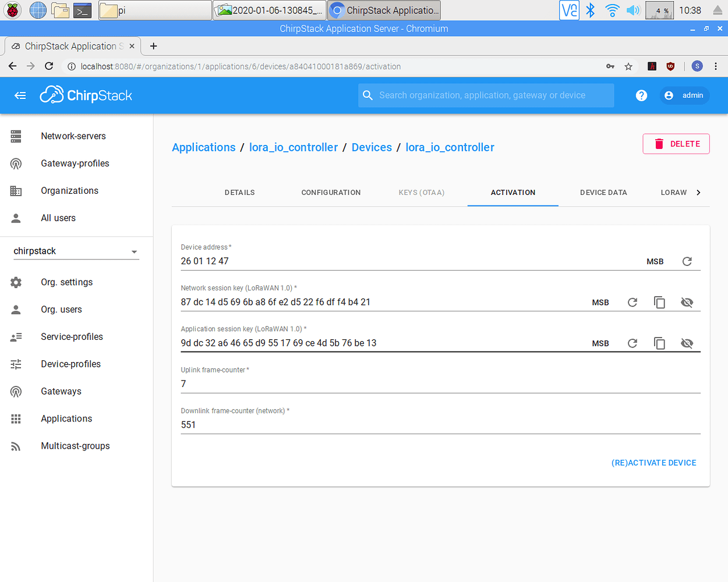
Task: Open the help question-mark icon
Action: [x=641, y=95]
